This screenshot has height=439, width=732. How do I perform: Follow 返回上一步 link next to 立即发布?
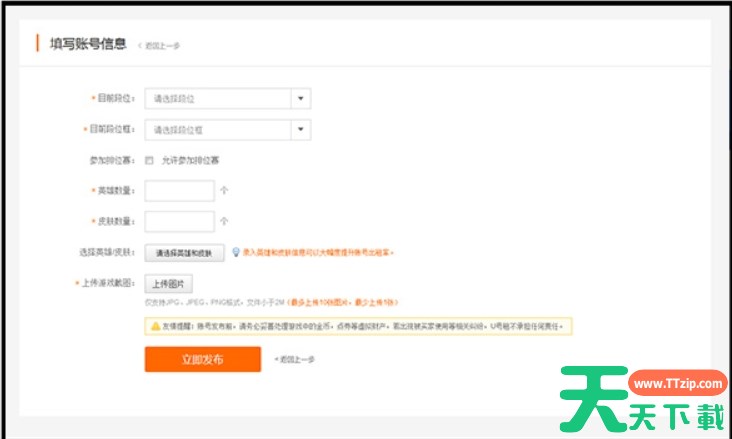tap(295, 360)
